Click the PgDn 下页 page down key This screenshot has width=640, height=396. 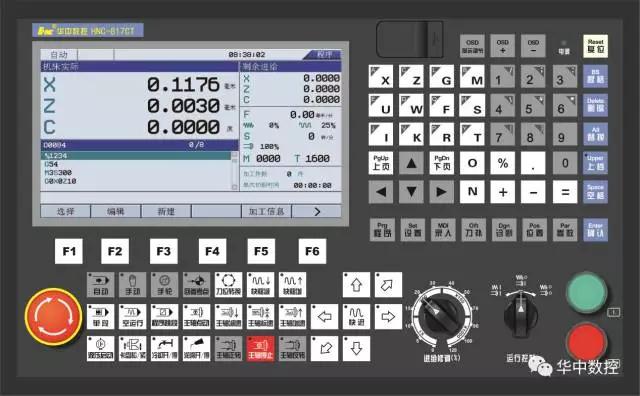(442, 163)
